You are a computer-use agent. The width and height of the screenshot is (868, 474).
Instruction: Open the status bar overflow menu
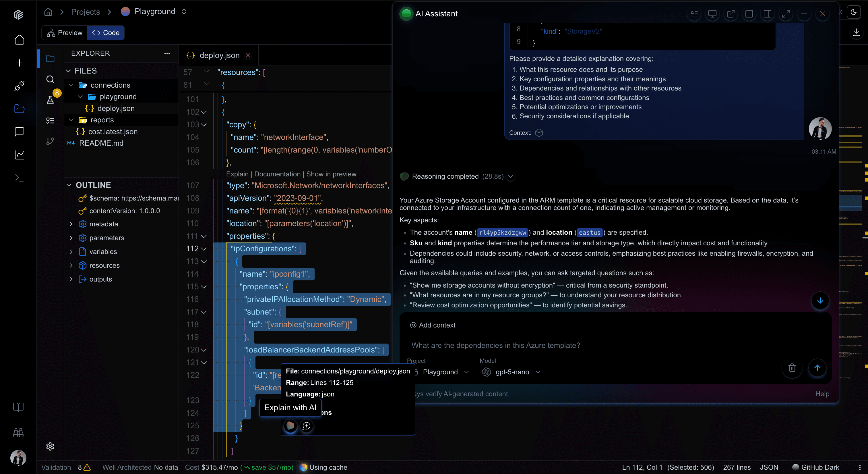coord(860,467)
